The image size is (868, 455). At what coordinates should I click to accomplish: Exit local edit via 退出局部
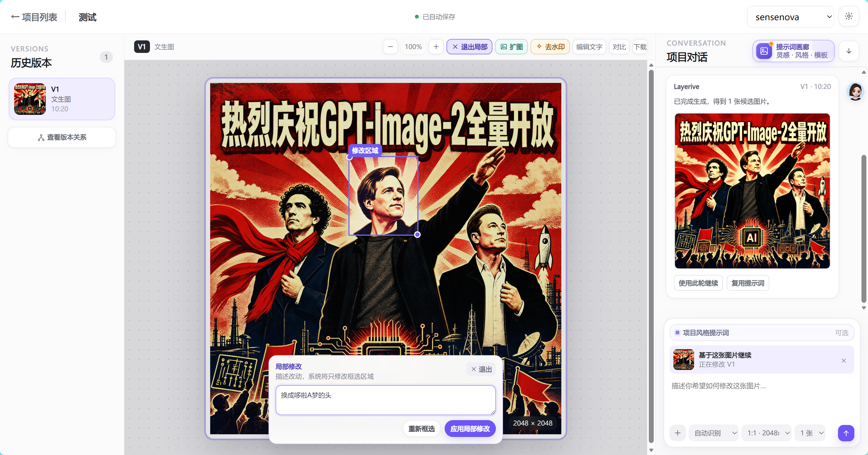[469, 47]
